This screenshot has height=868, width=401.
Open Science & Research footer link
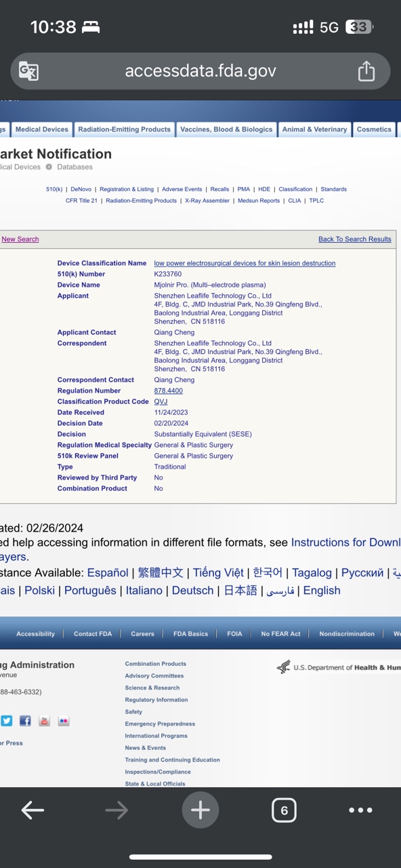[152, 688]
